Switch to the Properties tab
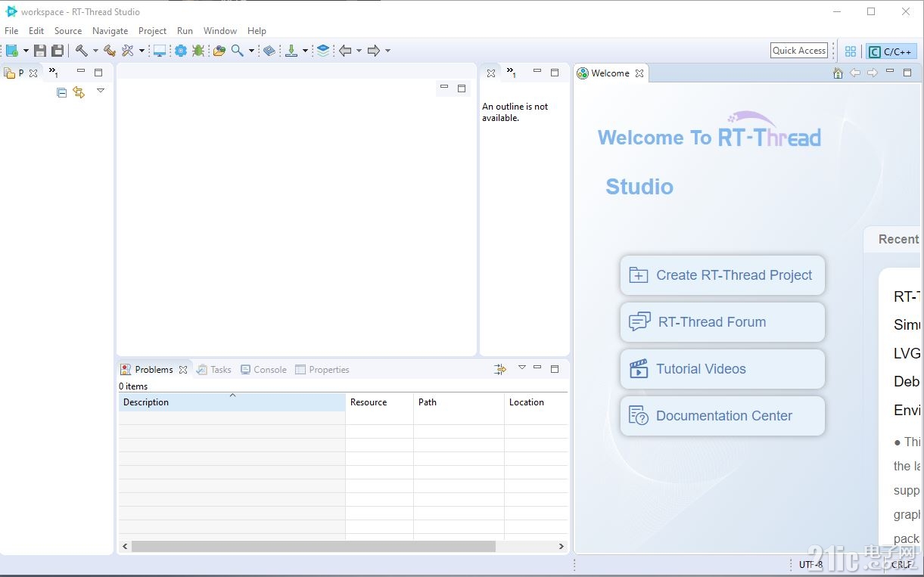 coord(322,370)
